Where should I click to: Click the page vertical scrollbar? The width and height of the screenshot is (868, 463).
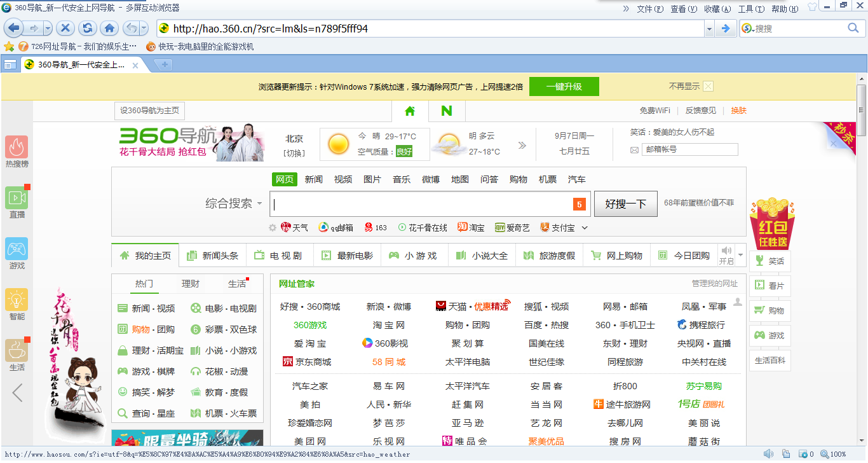coord(862,254)
